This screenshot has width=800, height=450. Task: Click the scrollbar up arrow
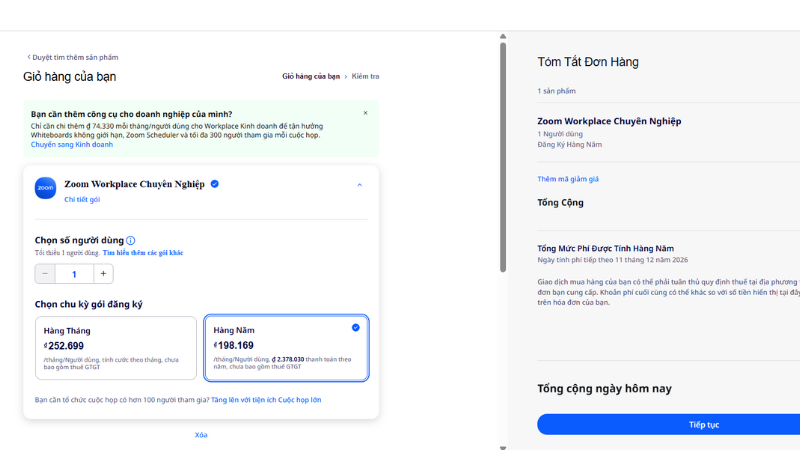pos(503,36)
